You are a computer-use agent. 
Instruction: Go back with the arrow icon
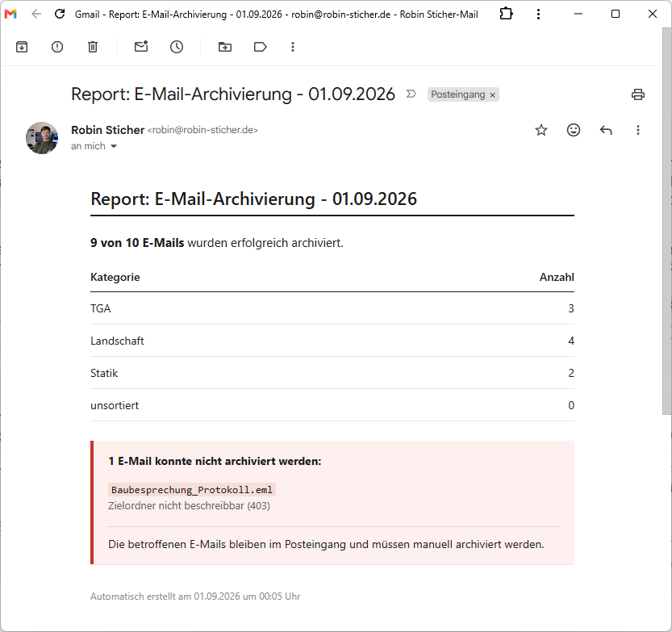36,15
